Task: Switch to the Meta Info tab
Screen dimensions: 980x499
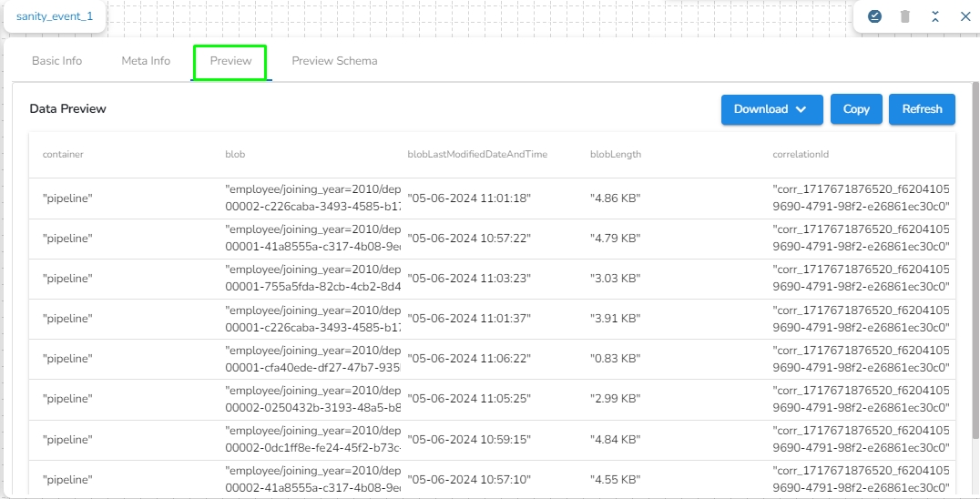Action: tap(146, 61)
